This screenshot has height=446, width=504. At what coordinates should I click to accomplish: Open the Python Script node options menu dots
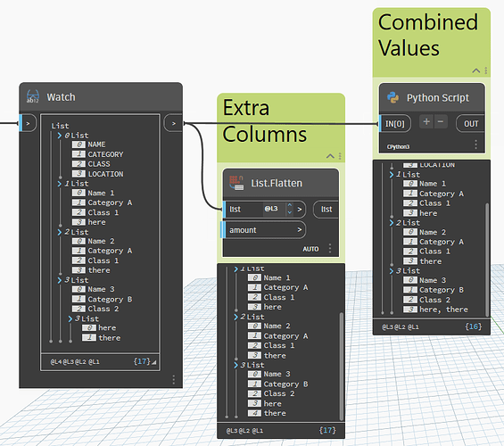475,145
